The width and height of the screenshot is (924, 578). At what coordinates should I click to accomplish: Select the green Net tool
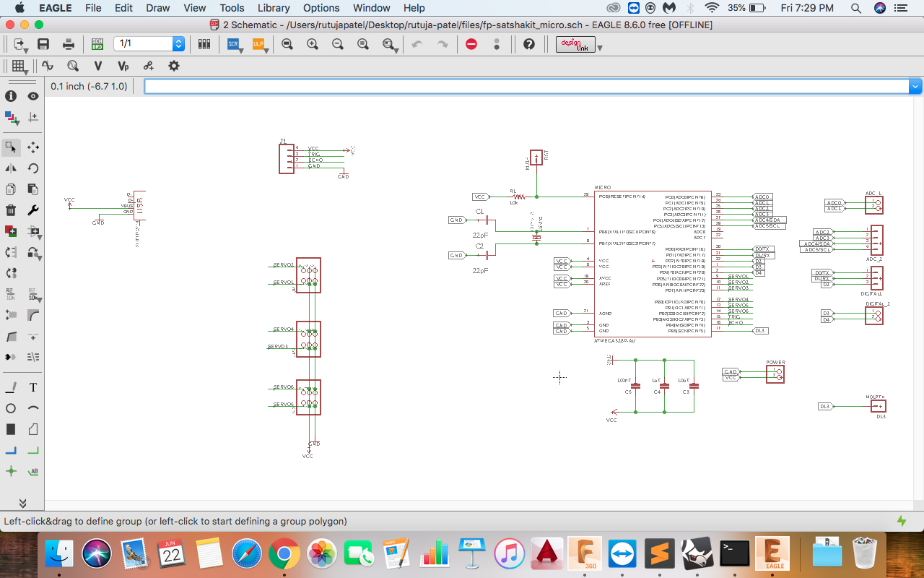pos(33,450)
